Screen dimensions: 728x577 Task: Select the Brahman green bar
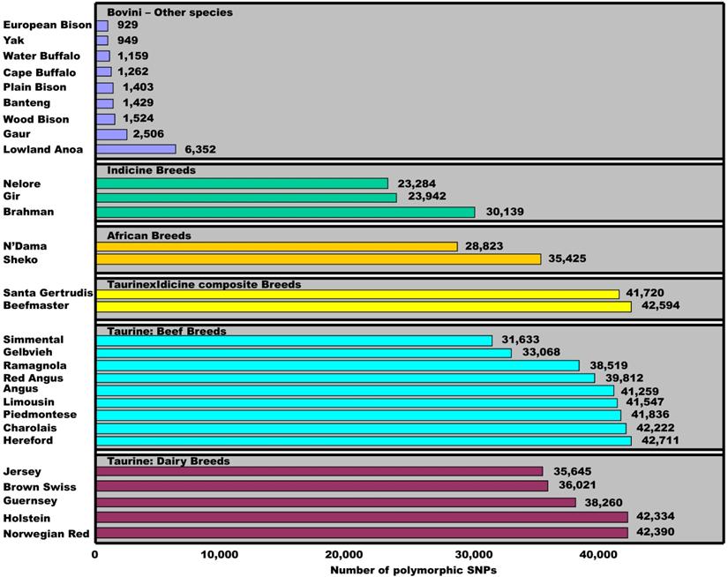click(284, 213)
